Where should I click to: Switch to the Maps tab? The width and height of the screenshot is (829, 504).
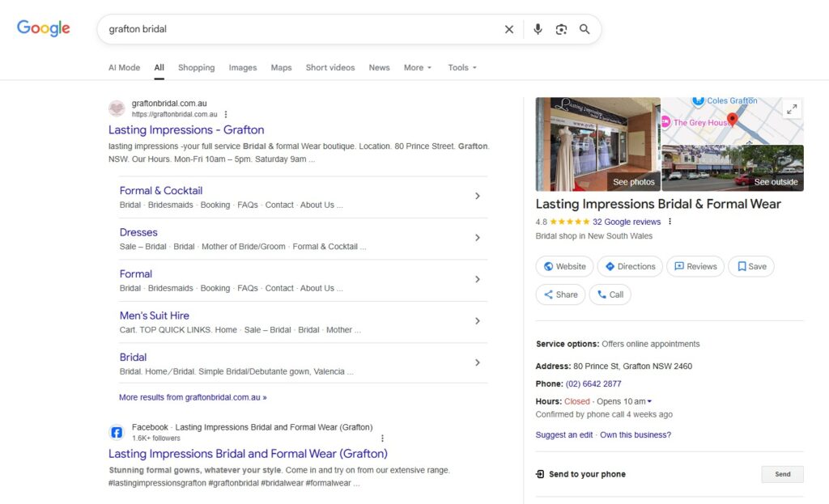[281, 68]
